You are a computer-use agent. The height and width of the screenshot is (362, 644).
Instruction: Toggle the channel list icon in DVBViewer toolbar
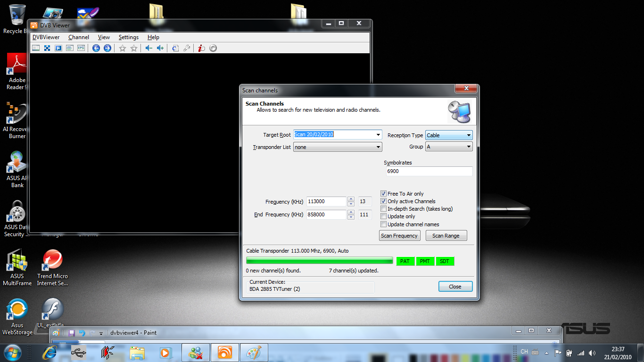click(x=36, y=48)
